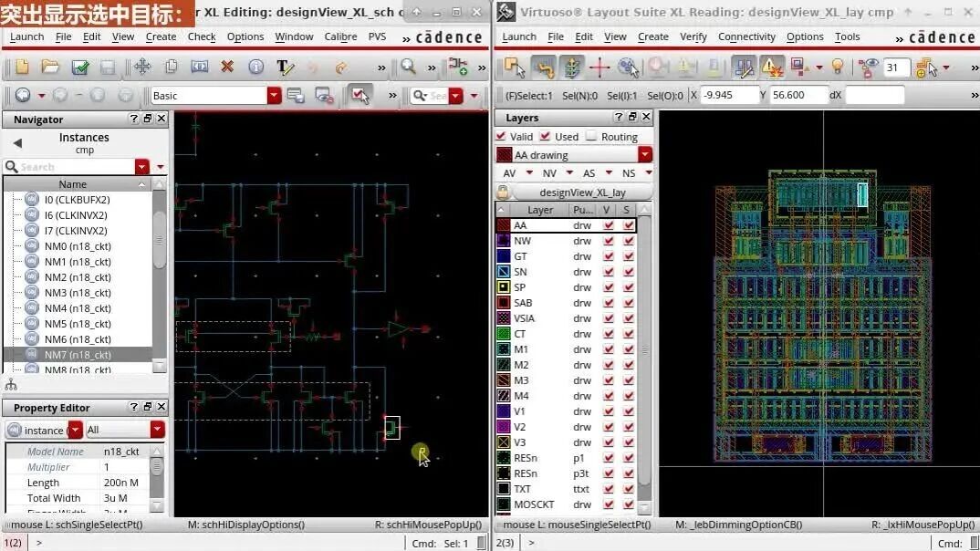
Task: Open the Tools menu in layout window
Action: [847, 36]
